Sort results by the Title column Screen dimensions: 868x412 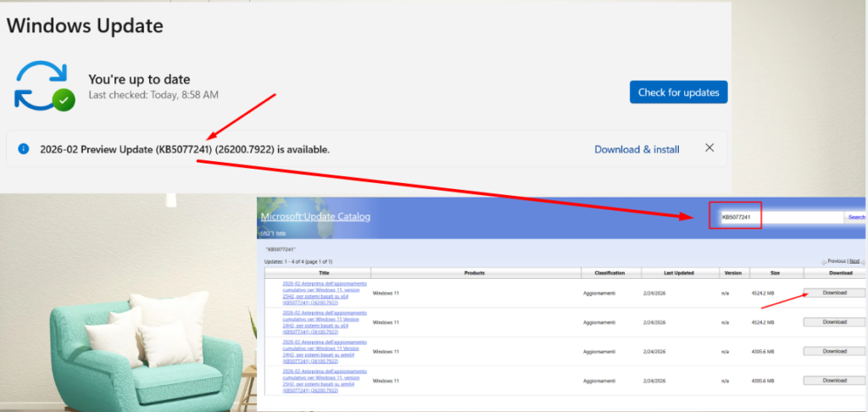(325, 273)
